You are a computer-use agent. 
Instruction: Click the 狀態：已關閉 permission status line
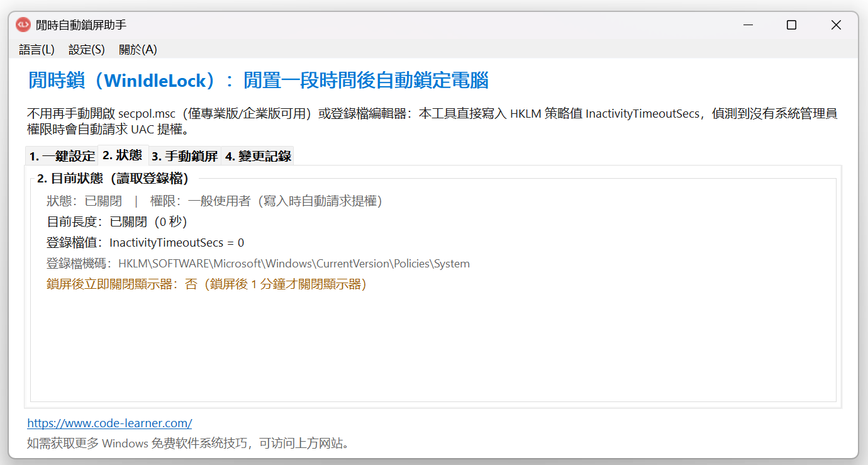[214, 201]
